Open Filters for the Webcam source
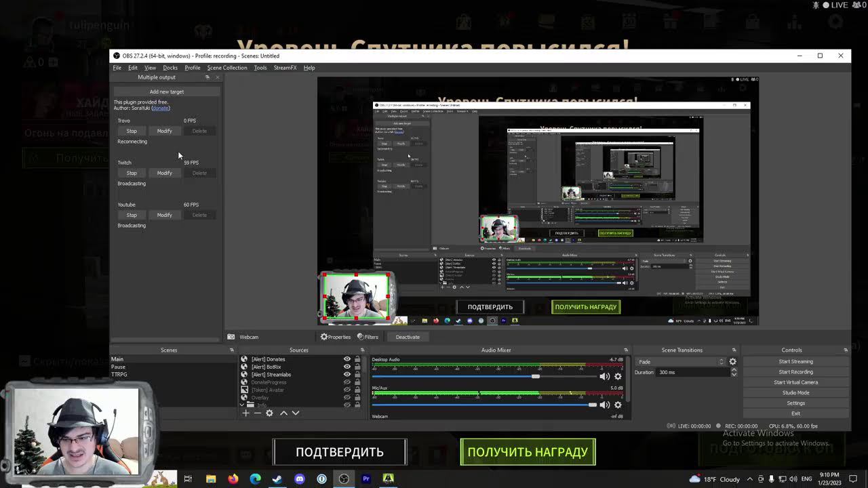This screenshot has height=488, width=868. (367, 337)
